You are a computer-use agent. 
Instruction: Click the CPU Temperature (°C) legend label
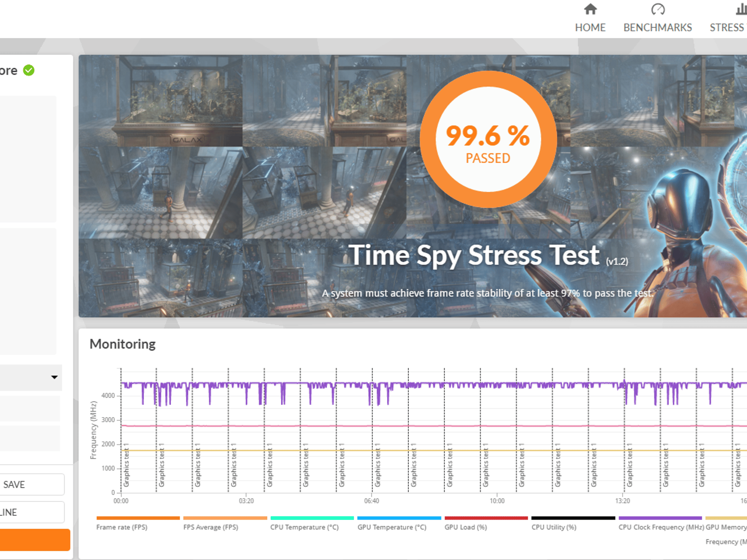click(305, 527)
